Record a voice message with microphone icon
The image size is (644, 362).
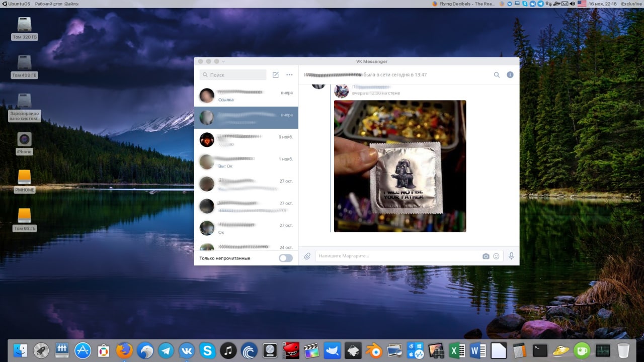[x=511, y=256]
